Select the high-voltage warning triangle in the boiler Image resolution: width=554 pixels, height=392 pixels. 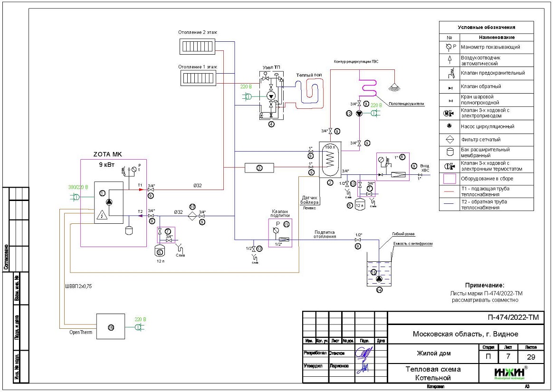click(x=100, y=215)
